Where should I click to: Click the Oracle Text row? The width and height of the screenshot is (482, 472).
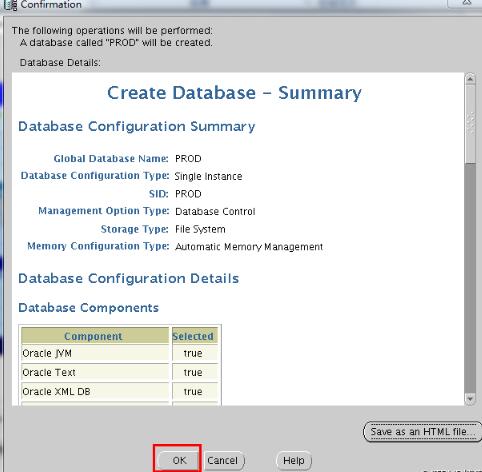pyautogui.click(x=119, y=372)
